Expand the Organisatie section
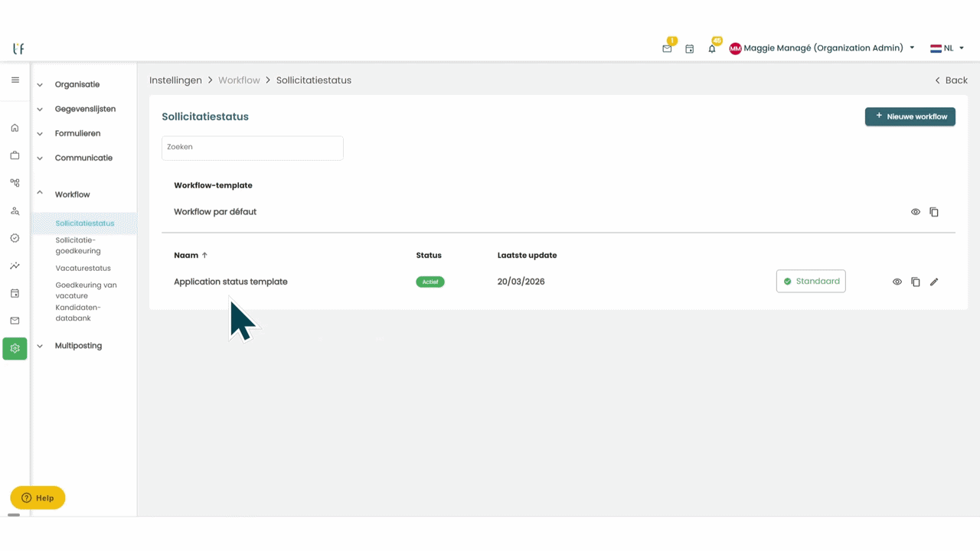 [x=77, y=84]
